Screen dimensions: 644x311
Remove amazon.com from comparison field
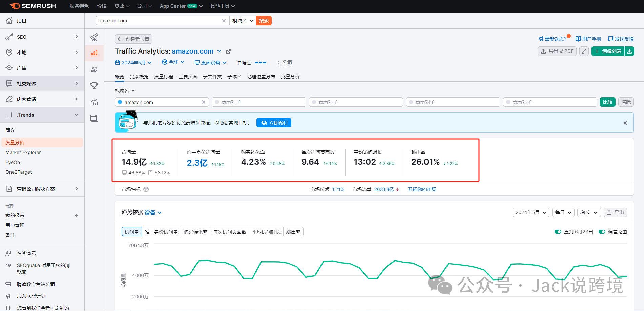click(204, 102)
